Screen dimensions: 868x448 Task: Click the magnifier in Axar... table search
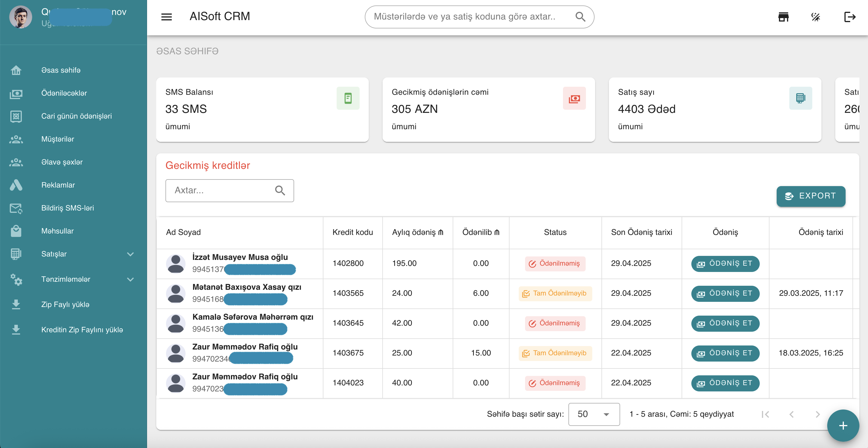click(x=280, y=190)
